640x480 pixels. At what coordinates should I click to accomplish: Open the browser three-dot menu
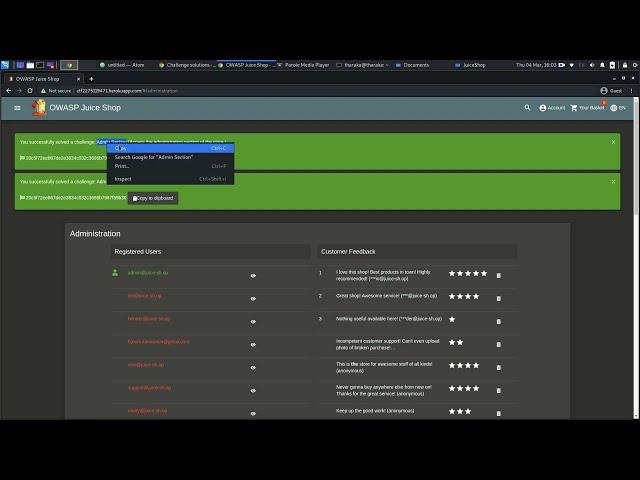click(631, 91)
